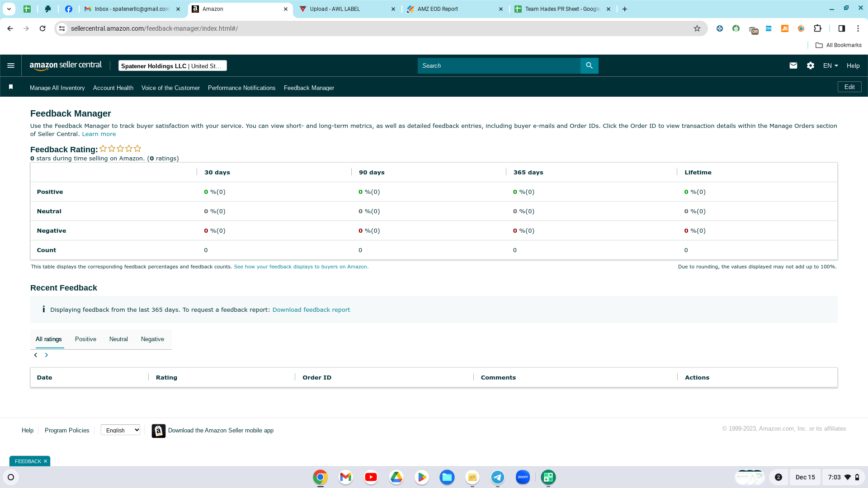Open the status area showing 7:03
This screenshot has width=868, height=488.
(843, 477)
